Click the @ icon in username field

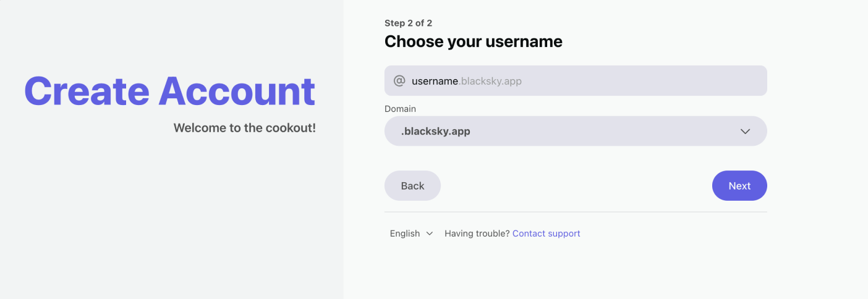399,81
